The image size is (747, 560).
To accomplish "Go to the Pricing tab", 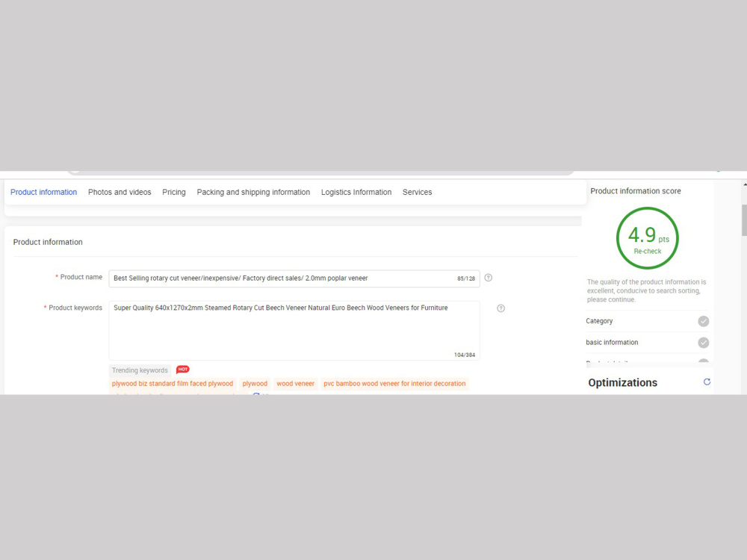I will 174,192.
